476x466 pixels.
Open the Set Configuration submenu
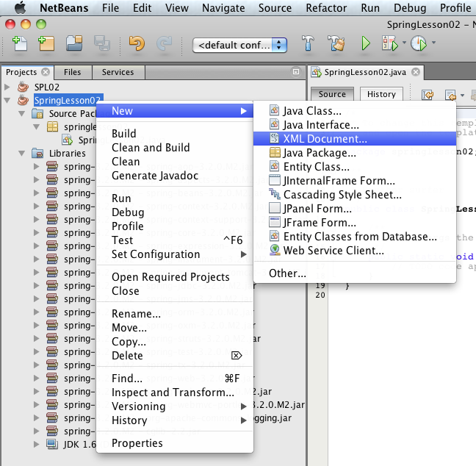pyautogui.click(x=175, y=254)
